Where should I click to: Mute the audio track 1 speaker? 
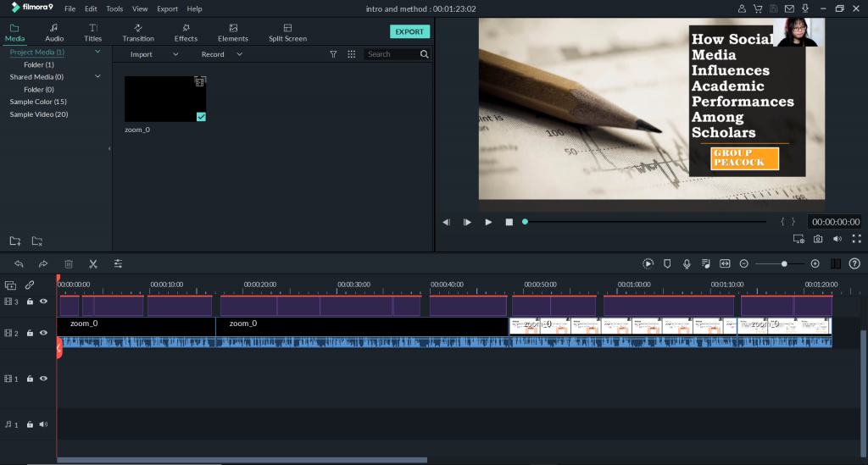click(43, 424)
